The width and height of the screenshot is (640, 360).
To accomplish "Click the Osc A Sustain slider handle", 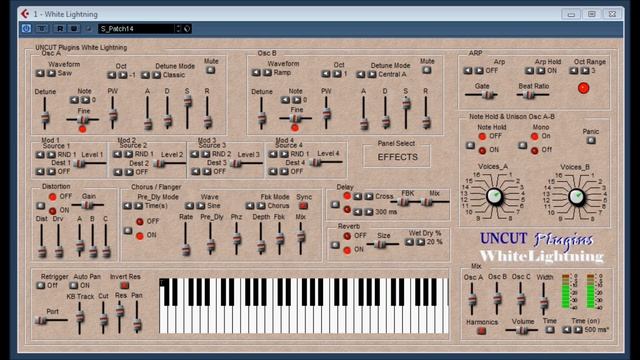I will point(187,101).
